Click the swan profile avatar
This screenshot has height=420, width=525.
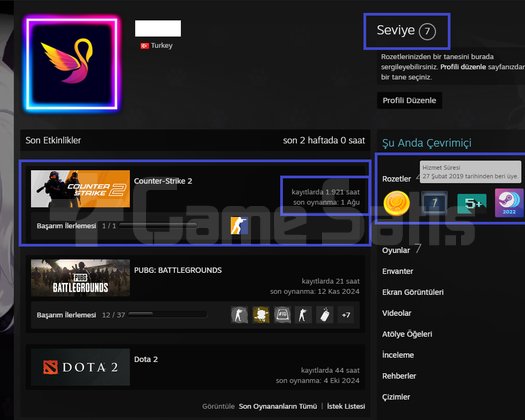(x=72, y=64)
